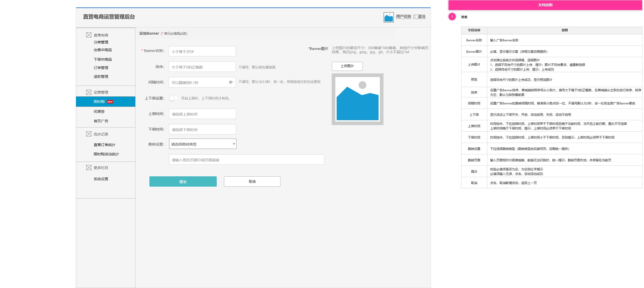Image resolution: width=644 pixels, height=288 pixels.
Task: Open 出售中商品 in the sidebar
Action: [x=103, y=50]
